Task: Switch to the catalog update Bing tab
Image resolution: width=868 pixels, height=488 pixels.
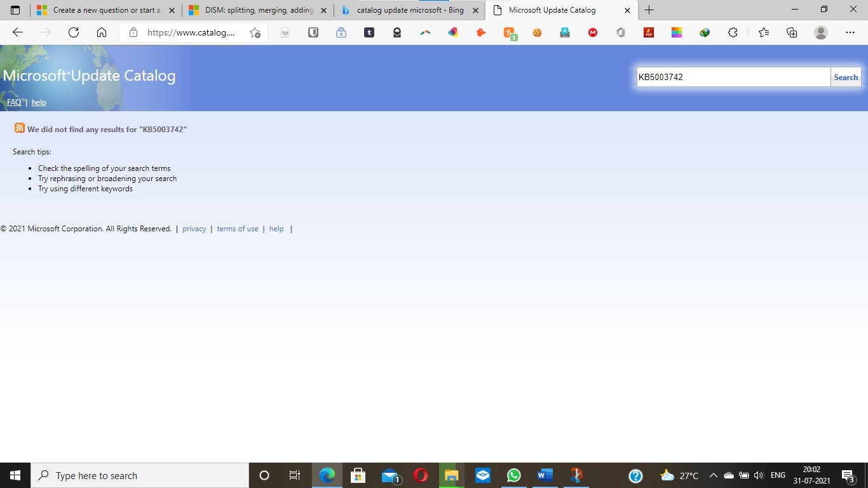Action: (410, 10)
